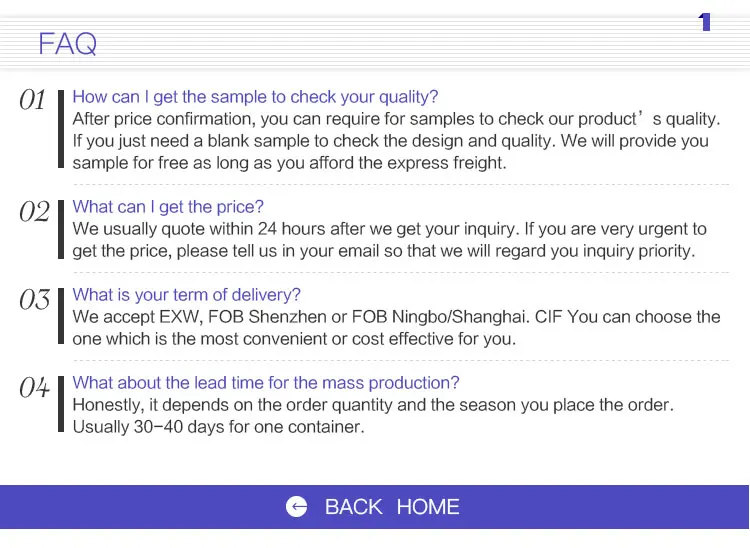Click the "We usually quote within 24 hours" line
Image resolution: width=750 pixels, height=548 pixels.
coord(389,229)
